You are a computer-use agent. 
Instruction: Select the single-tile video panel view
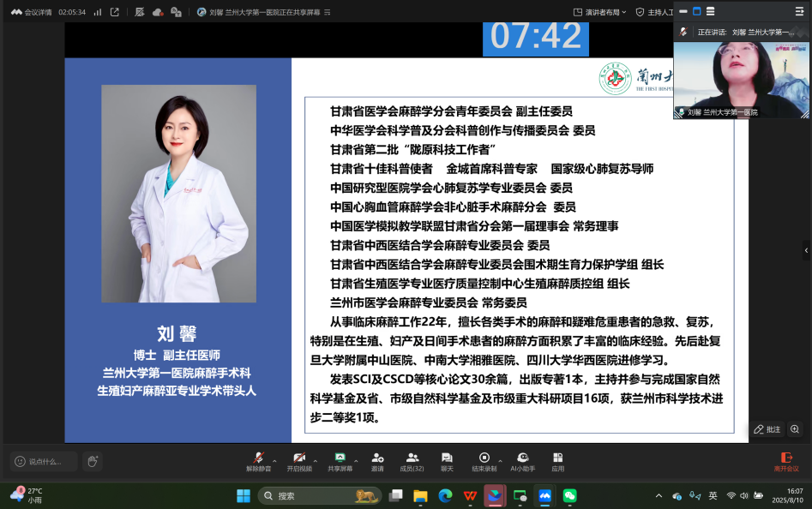pos(697,11)
